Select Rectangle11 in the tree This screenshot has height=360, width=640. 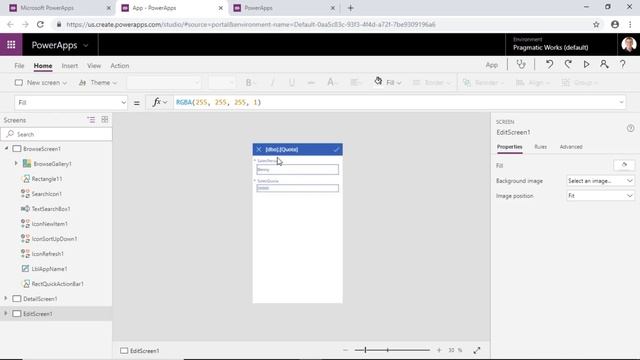(47, 179)
